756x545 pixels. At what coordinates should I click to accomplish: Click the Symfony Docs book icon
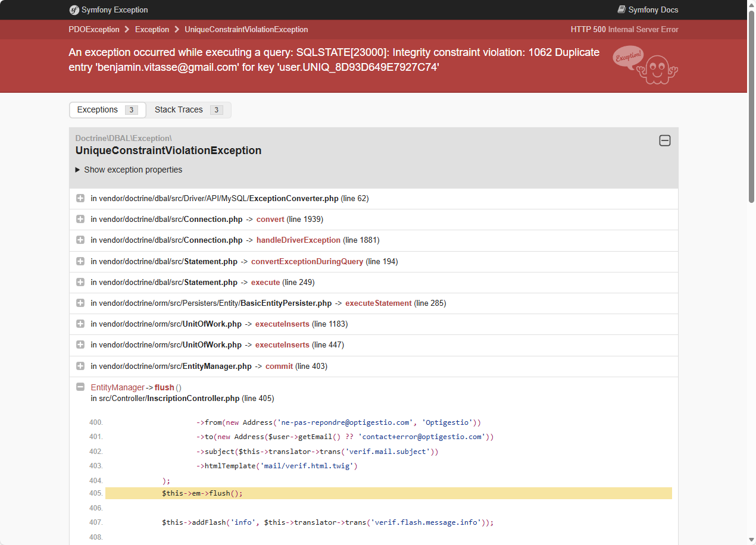coord(621,10)
